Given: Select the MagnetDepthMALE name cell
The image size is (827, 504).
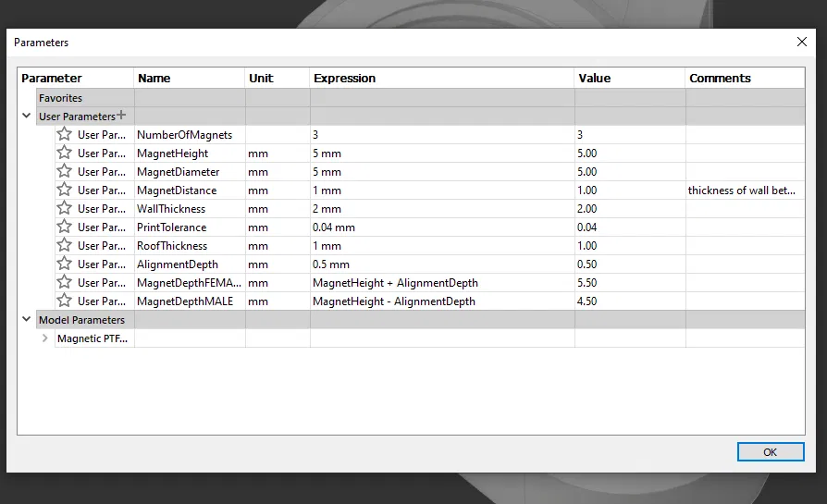Looking at the screenshot, I should tap(190, 301).
